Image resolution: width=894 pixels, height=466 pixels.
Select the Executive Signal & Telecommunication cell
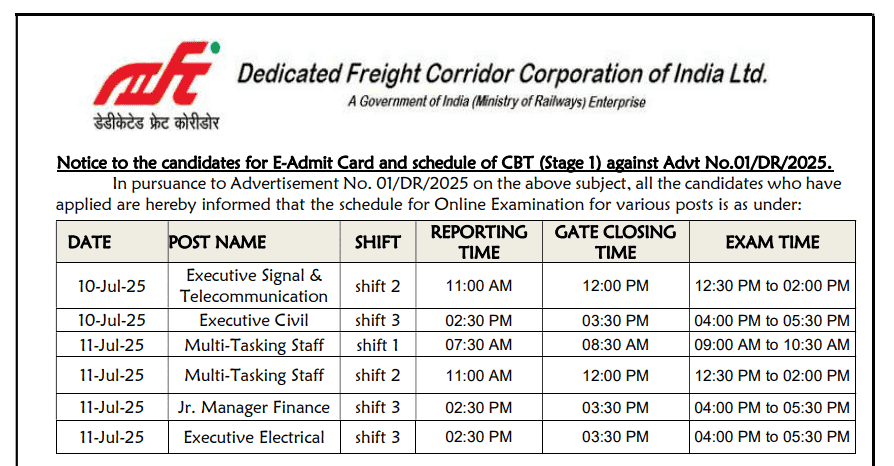tap(254, 285)
